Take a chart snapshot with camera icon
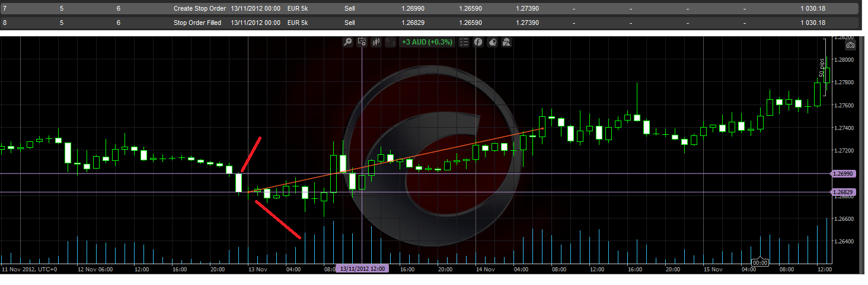Viewport: 868px width, 285px height. (x=850, y=45)
